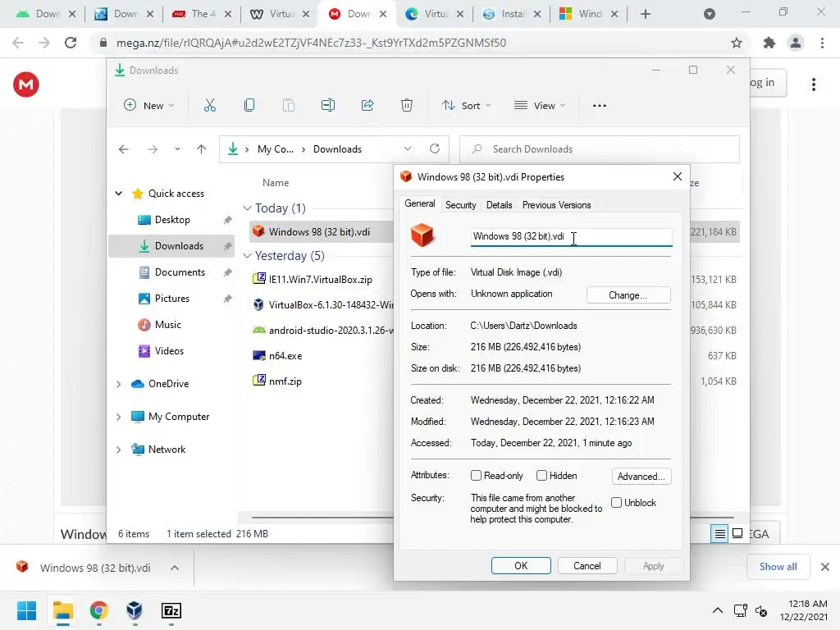Open the Windows Start button
The image size is (840, 630).
[x=26, y=610]
